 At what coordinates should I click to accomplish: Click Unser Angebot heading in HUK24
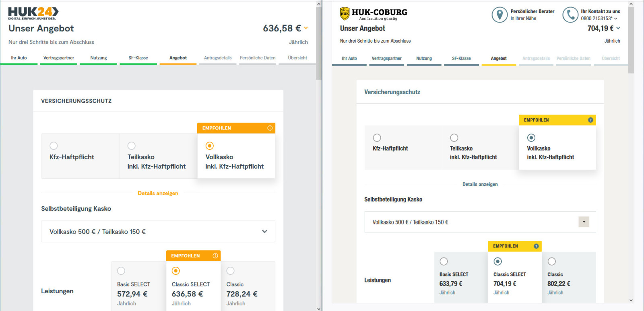(x=41, y=28)
